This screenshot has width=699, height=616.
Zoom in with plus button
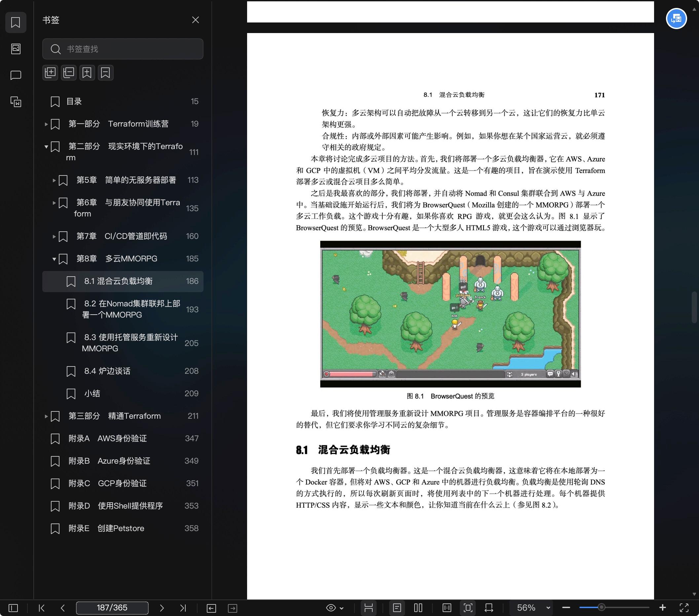coord(662,607)
